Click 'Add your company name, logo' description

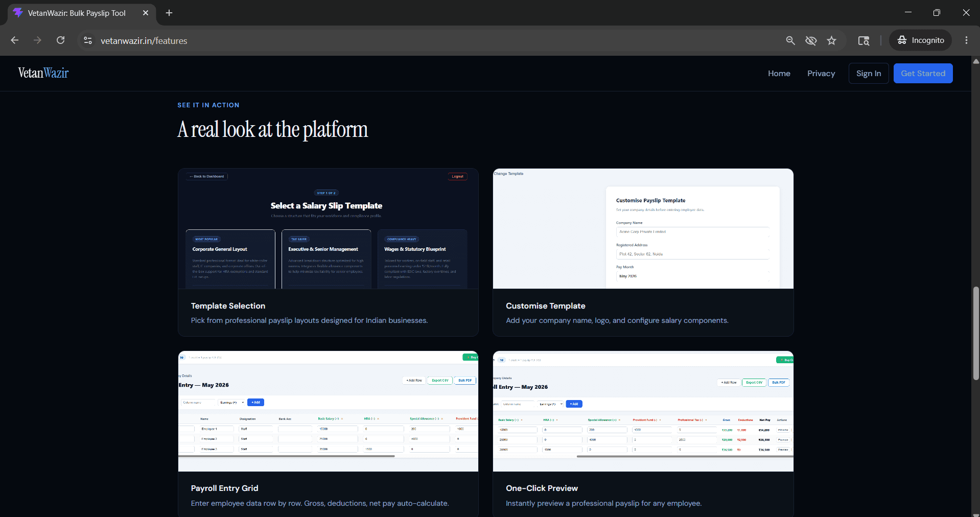[x=617, y=320]
